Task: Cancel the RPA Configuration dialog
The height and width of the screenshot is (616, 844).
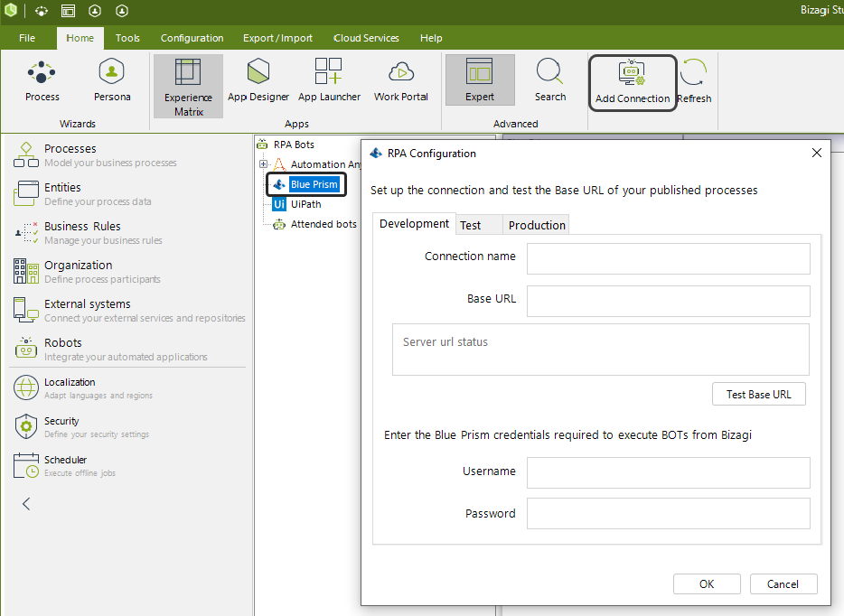Action: tap(783, 584)
